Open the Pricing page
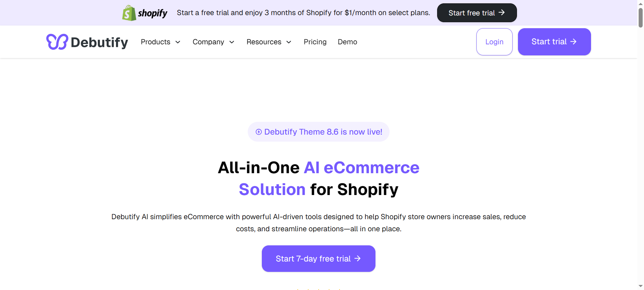The image size is (644, 290). [x=315, y=42]
